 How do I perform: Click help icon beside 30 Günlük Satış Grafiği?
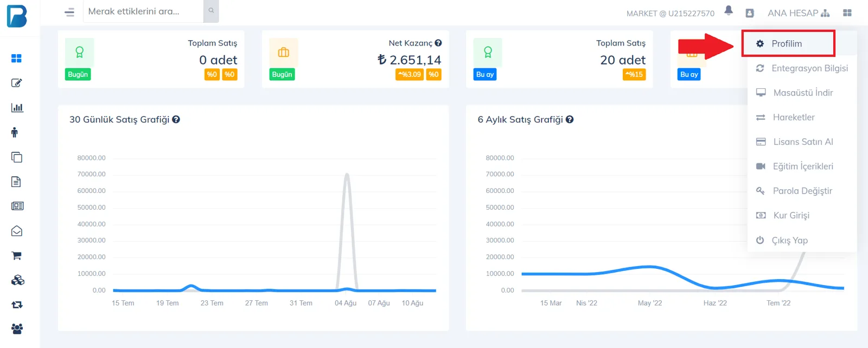click(176, 119)
